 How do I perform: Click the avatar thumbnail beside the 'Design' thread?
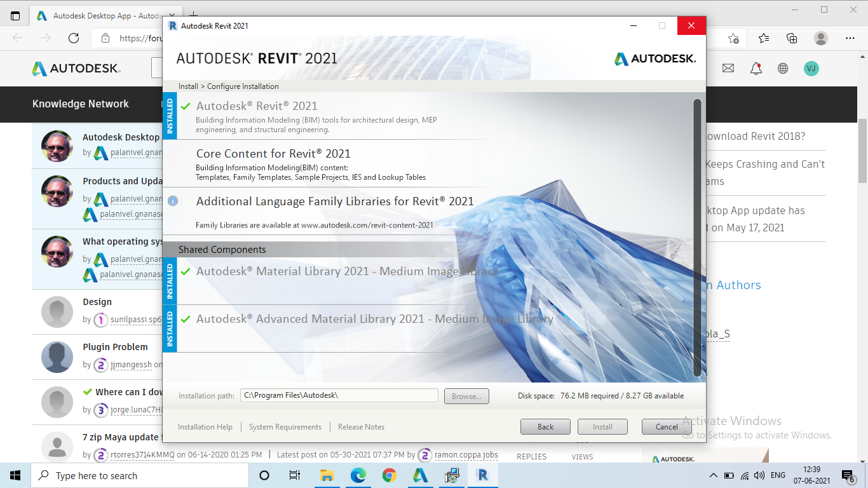57,312
